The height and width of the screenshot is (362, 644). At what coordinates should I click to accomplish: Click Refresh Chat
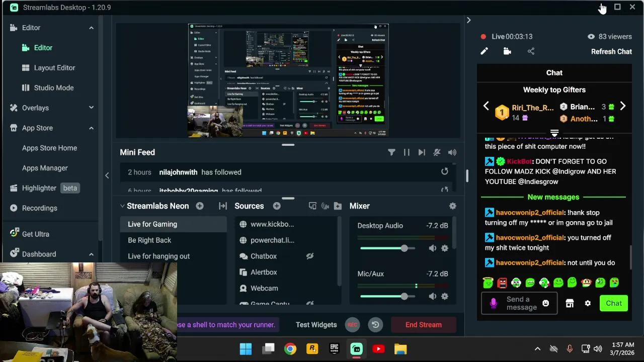611,51
